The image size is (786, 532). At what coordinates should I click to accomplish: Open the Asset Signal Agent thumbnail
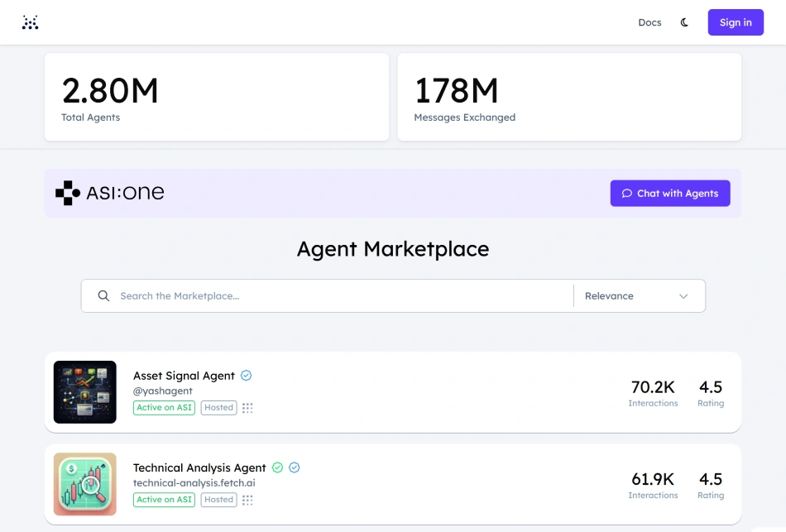[x=85, y=392]
